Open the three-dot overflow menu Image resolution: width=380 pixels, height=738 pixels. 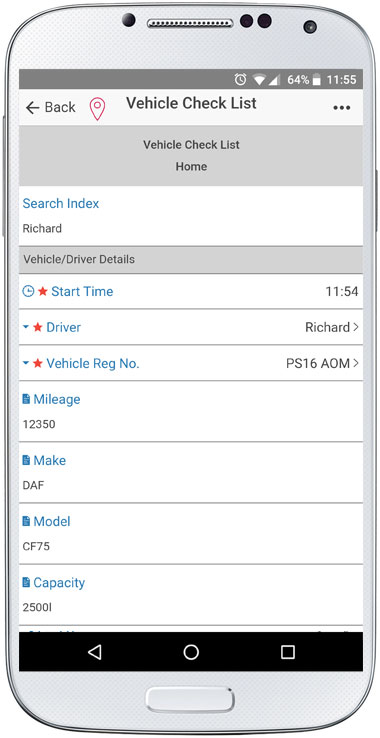341,108
